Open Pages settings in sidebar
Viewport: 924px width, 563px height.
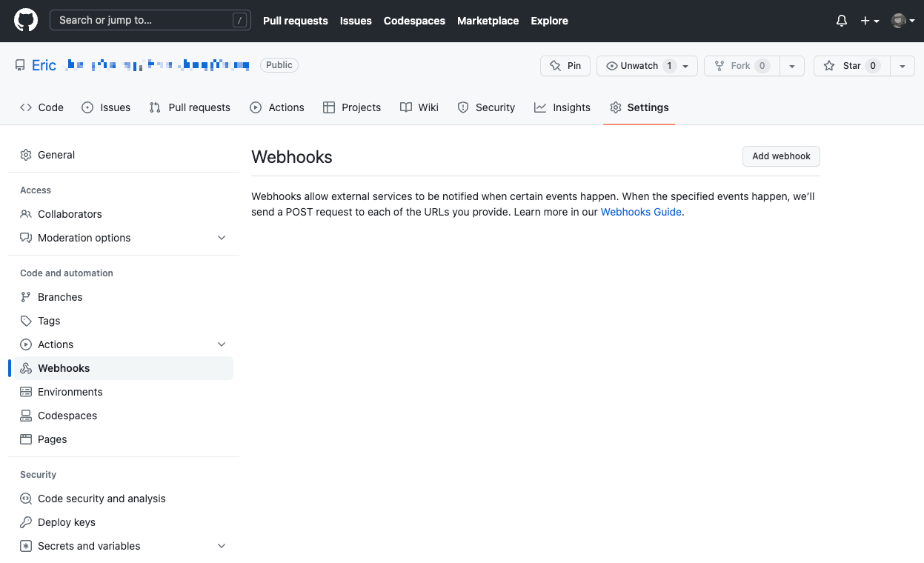click(x=124, y=439)
